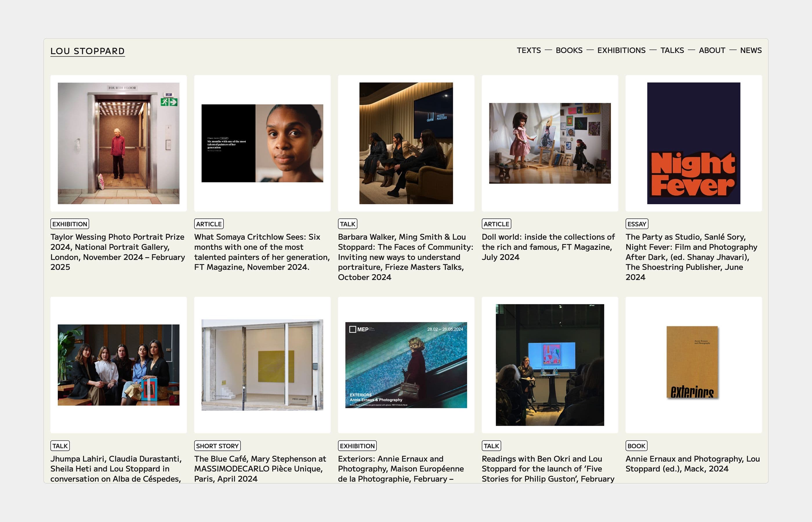Go to the BOOKS section
812x522 pixels.
coord(569,50)
